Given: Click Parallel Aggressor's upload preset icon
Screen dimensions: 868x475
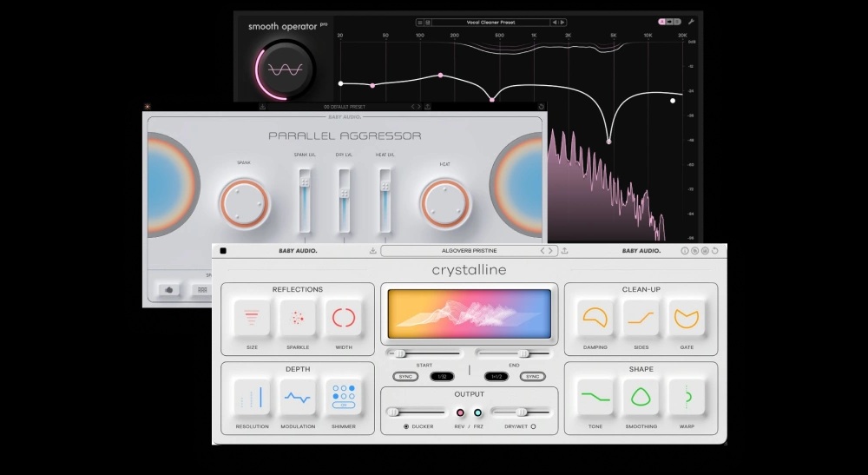Looking at the screenshot, I should pyautogui.click(x=427, y=107).
